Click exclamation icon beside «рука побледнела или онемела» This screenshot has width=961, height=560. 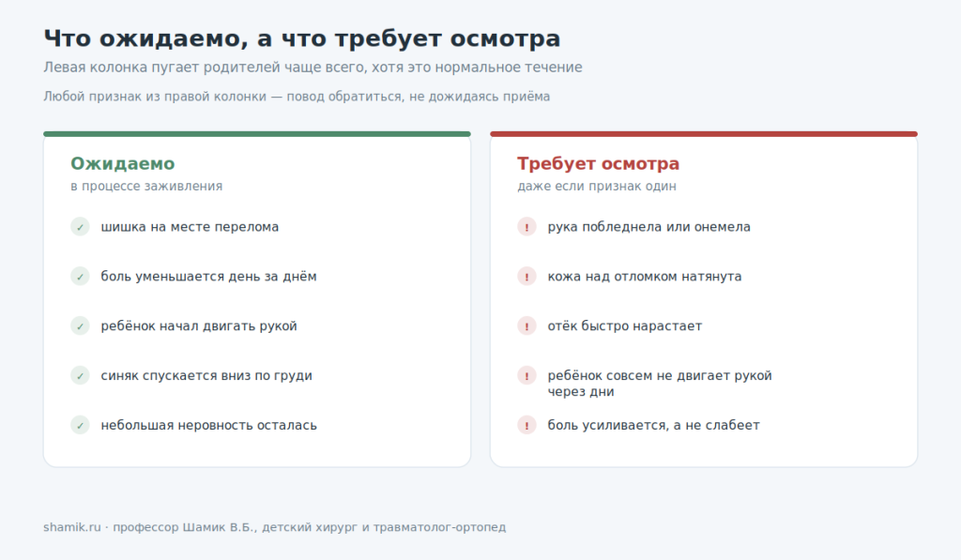coord(526,227)
